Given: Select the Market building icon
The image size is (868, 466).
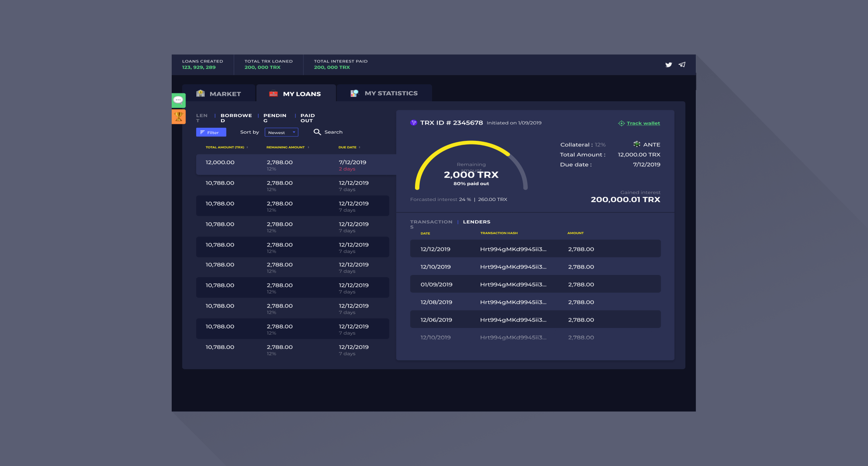Looking at the screenshot, I should tap(201, 93).
